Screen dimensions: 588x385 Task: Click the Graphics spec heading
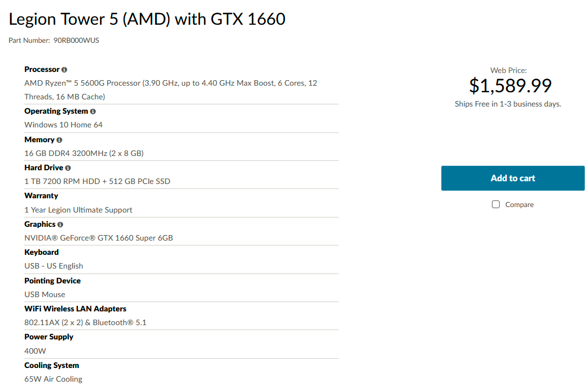pos(40,225)
